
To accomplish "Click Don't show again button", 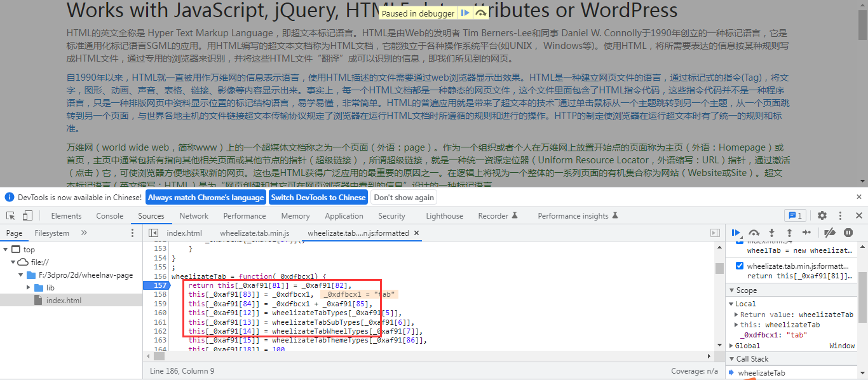I will click(404, 198).
